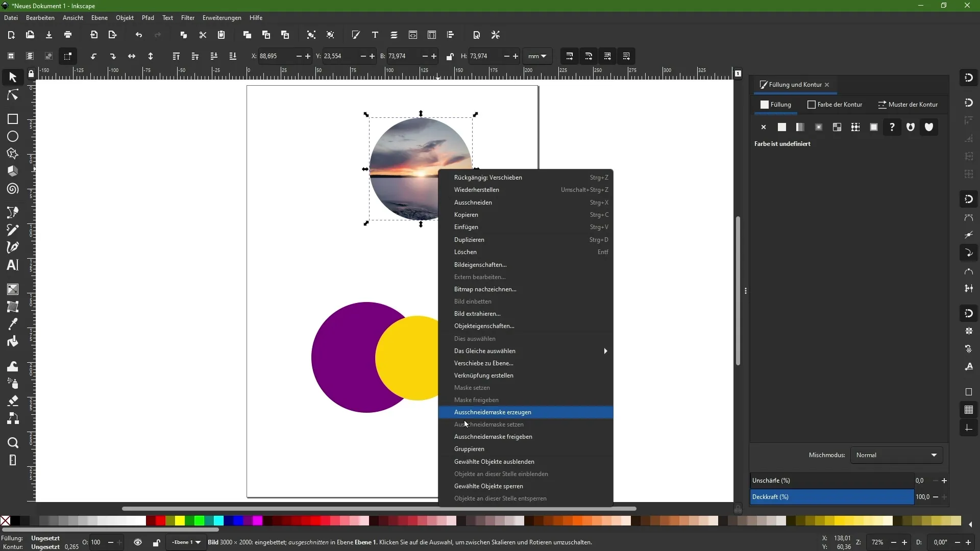
Task: Toggle the ruler guide lock
Action: coord(31,74)
